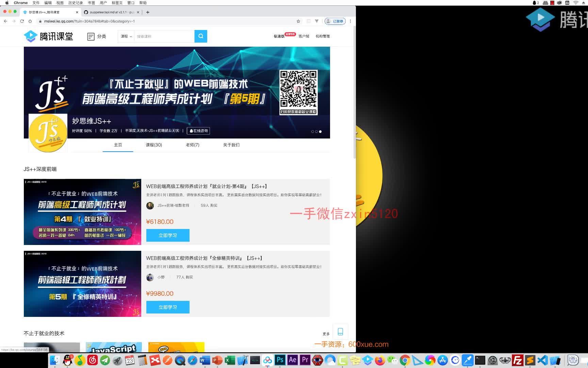Focus the 搜索课程 search input
This screenshot has height=368, width=588.
point(164,36)
